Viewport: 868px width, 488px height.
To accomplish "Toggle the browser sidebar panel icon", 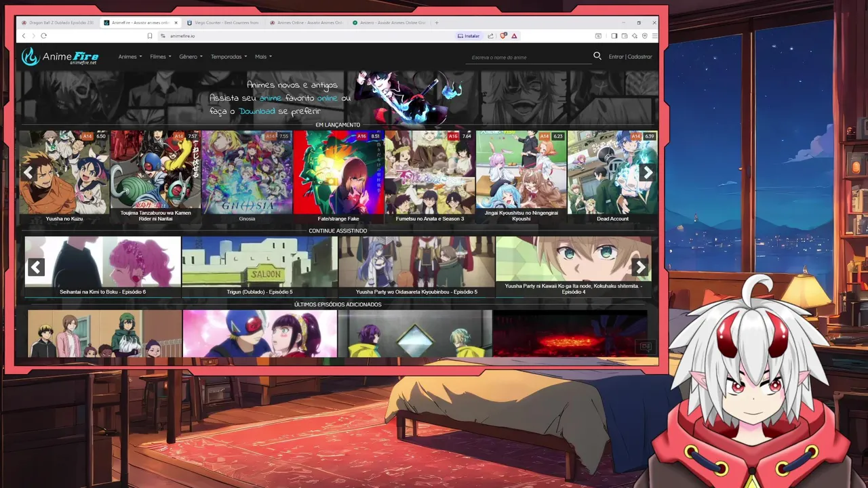I will (x=614, y=36).
